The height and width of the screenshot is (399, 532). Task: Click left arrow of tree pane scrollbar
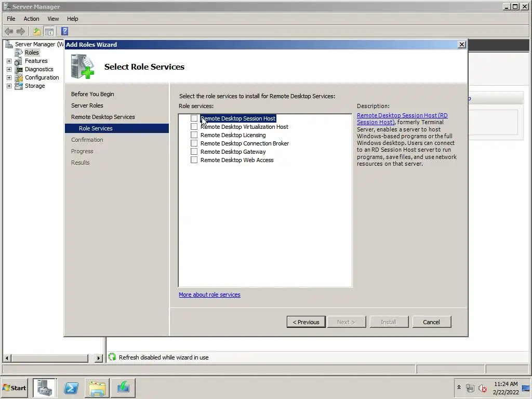coord(7,358)
